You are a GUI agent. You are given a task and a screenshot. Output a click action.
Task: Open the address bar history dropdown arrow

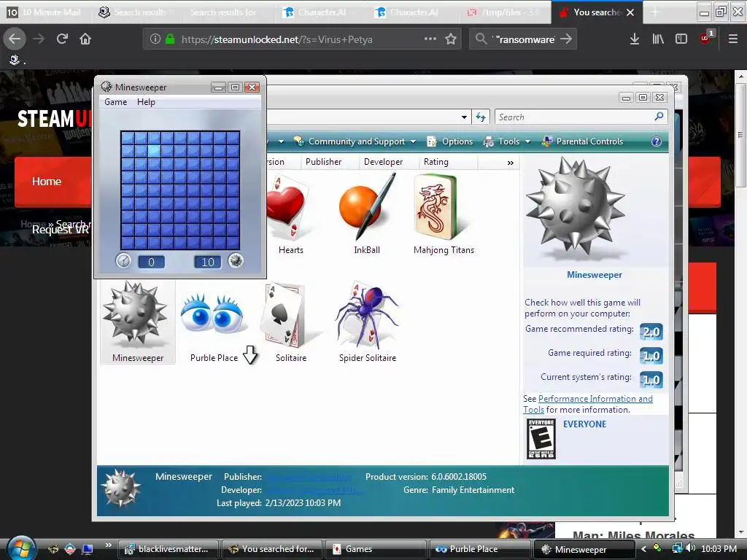point(464,117)
